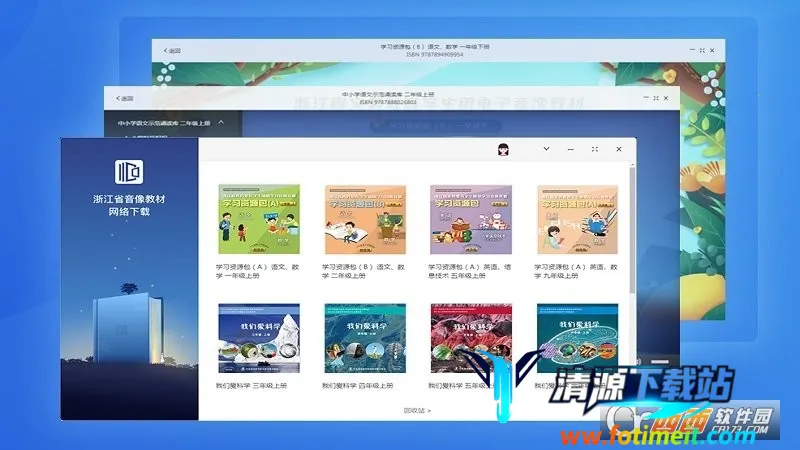Click the 浙江省音像教材 网络下载 sidebar title
Viewport: 800px width, 450px height.
tap(129, 205)
